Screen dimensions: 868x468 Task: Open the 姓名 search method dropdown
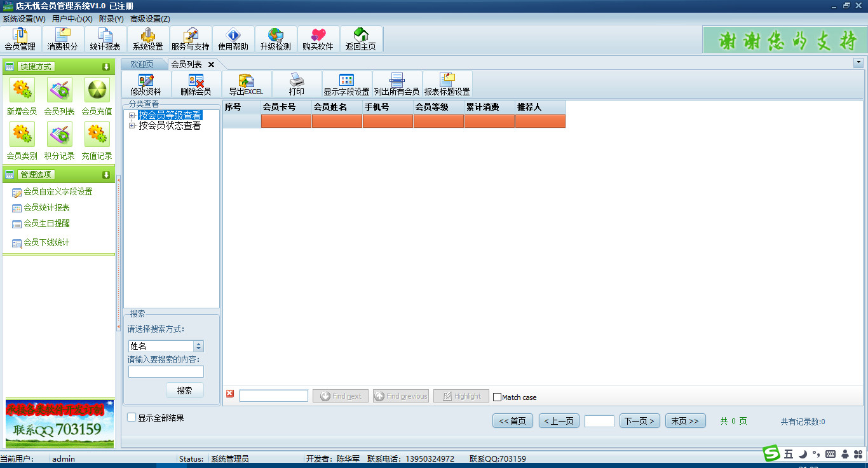coord(198,346)
